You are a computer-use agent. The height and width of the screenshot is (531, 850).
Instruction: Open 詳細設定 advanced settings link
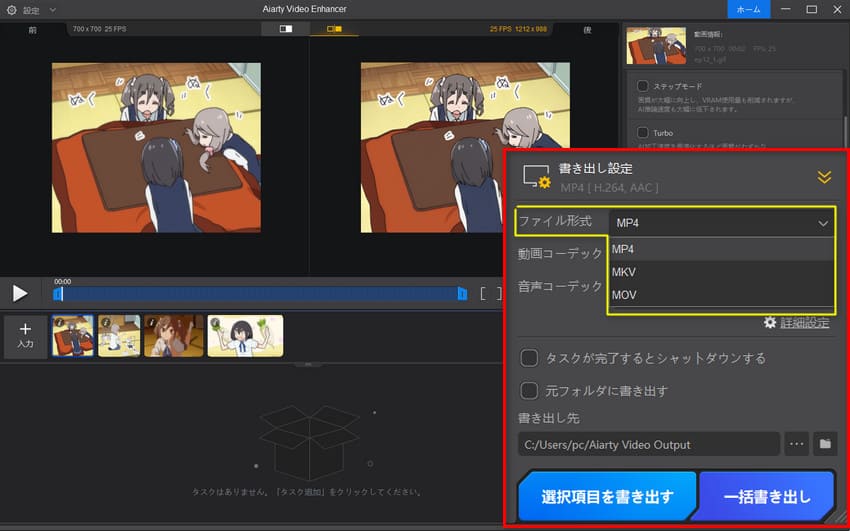pos(805,323)
